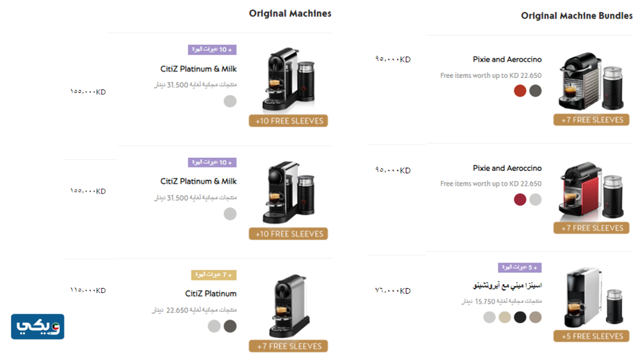Select the beige swatch for Essenza Mini
This screenshot has width=644, height=355.
[x=505, y=317]
